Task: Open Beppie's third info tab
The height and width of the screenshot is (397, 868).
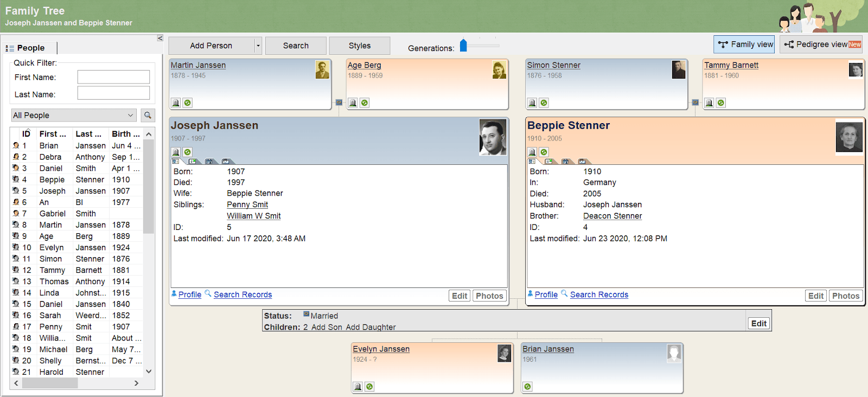Action: [x=565, y=161]
